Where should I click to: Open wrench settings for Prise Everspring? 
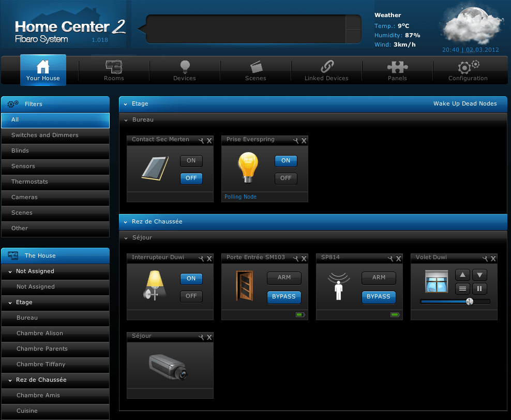(296, 141)
